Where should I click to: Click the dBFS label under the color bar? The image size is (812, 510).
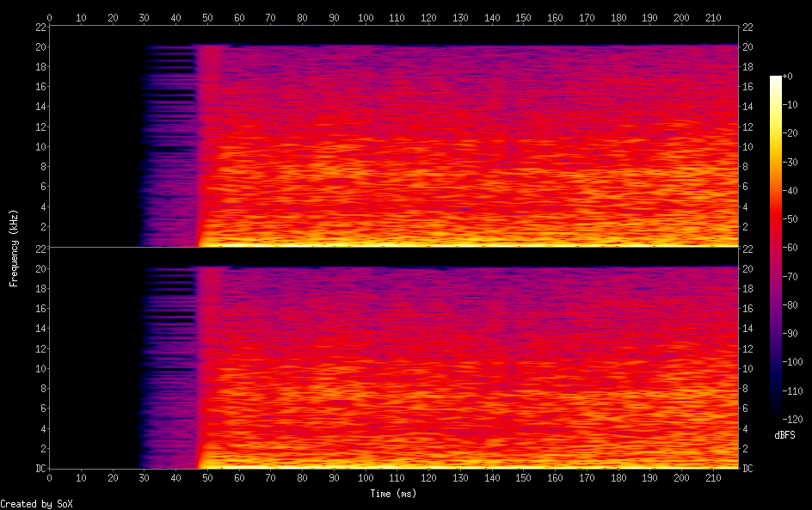(784, 436)
